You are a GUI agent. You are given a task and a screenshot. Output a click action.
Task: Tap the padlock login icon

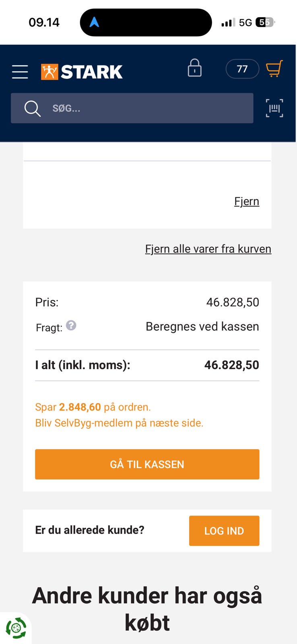tap(194, 68)
